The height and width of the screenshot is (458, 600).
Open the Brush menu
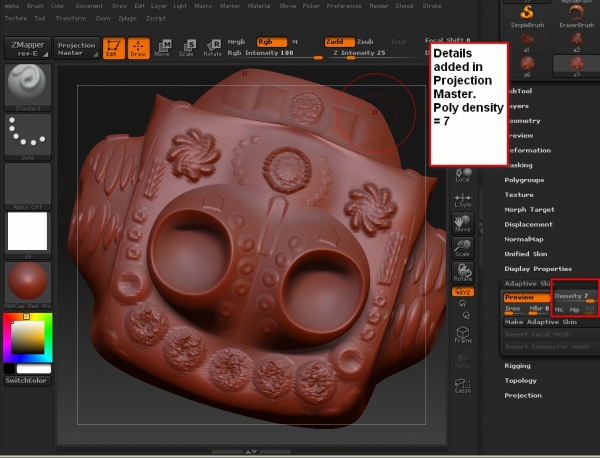pos(35,6)
